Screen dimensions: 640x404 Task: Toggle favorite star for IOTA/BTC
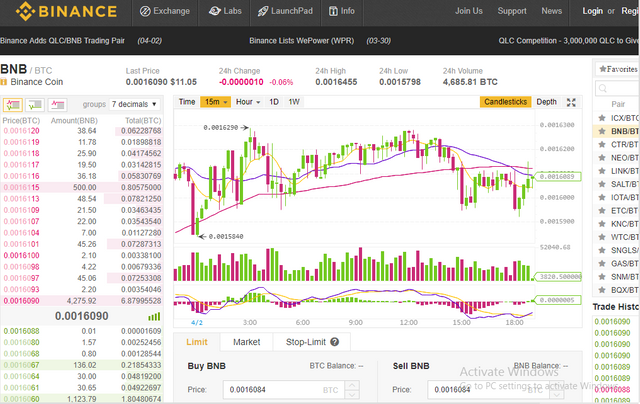(x=602, y=197)
